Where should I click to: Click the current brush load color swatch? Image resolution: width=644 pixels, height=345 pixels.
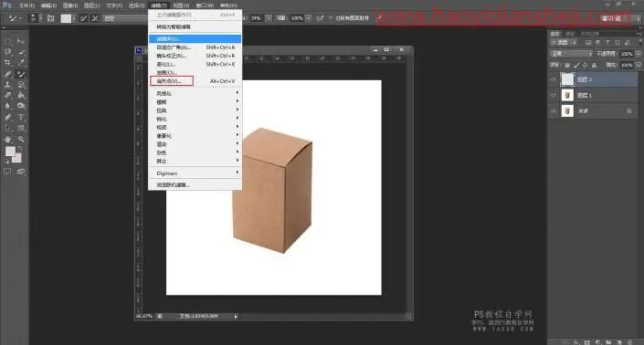click(66, 18)
